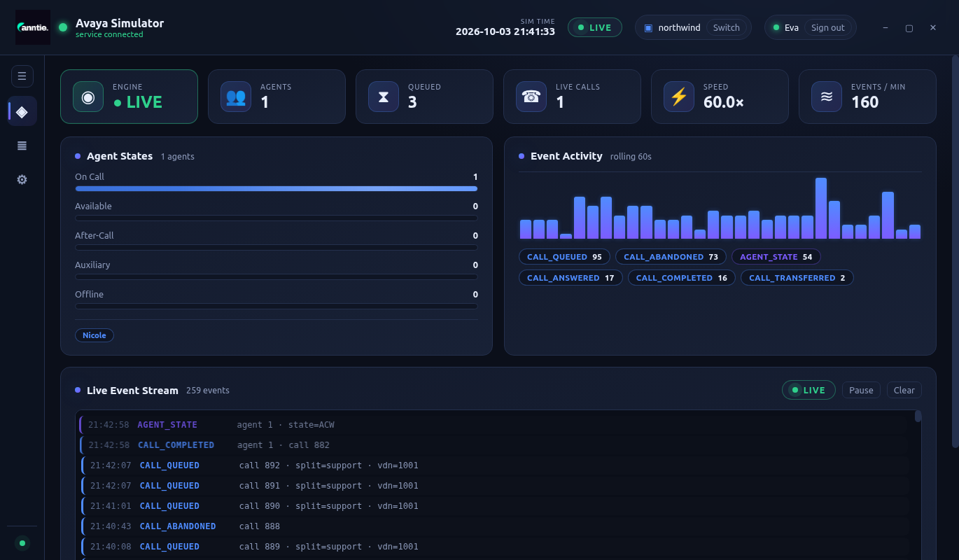Toggle the LIVE pill in Live Event Stream
This screenshot has width=959, height=560.
(x=808, y=390)
